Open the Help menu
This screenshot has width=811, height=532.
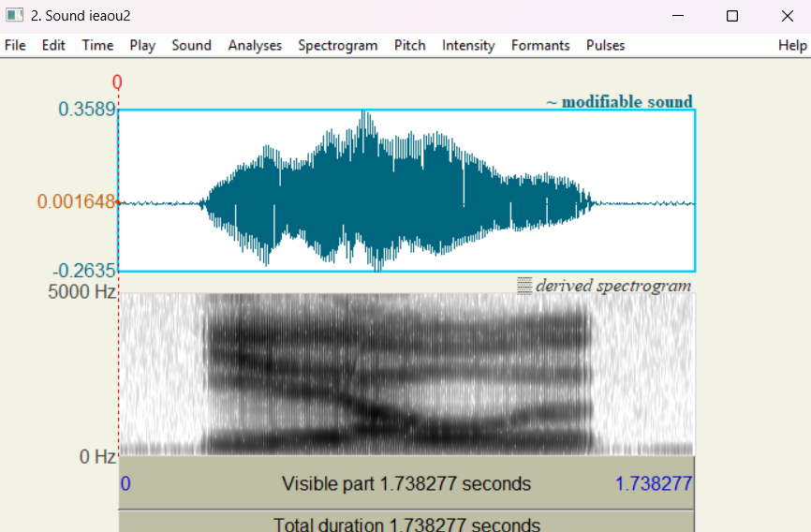[792, 46]
